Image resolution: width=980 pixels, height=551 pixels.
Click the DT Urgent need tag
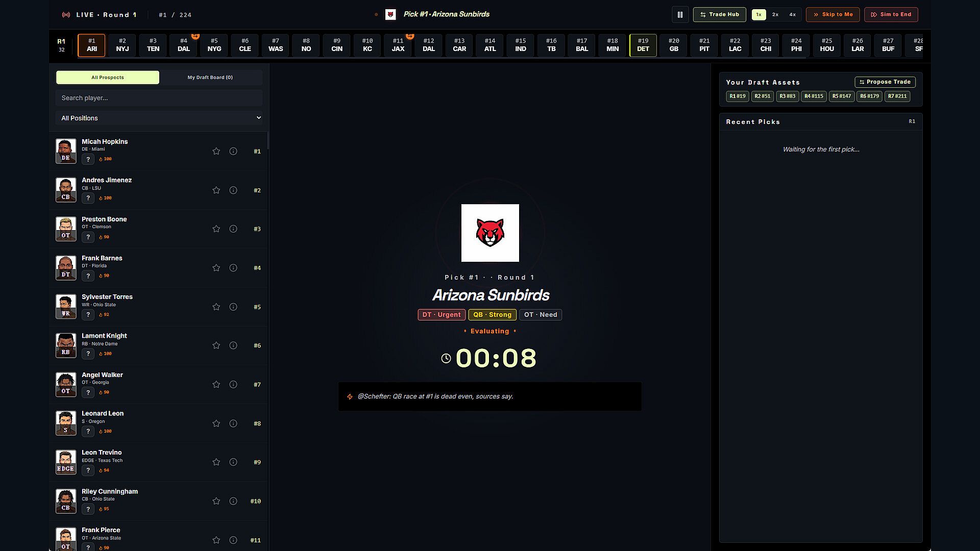click(x=442, y=315)
